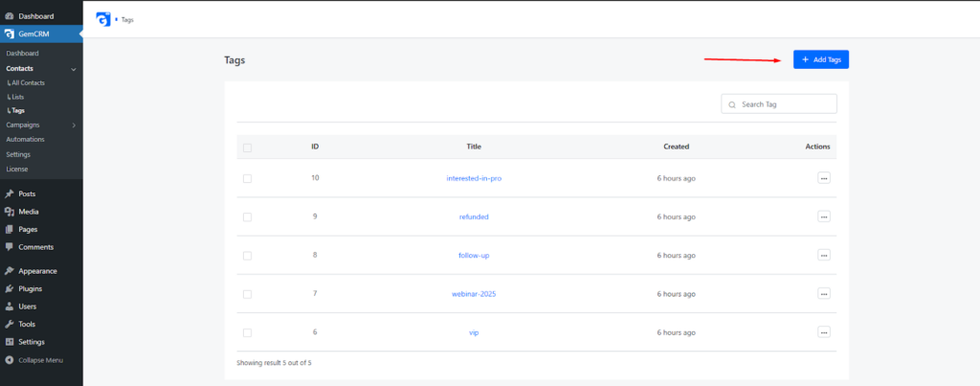
Task: Click the Plugins icon in sidebar
Action: coord(10,289)
